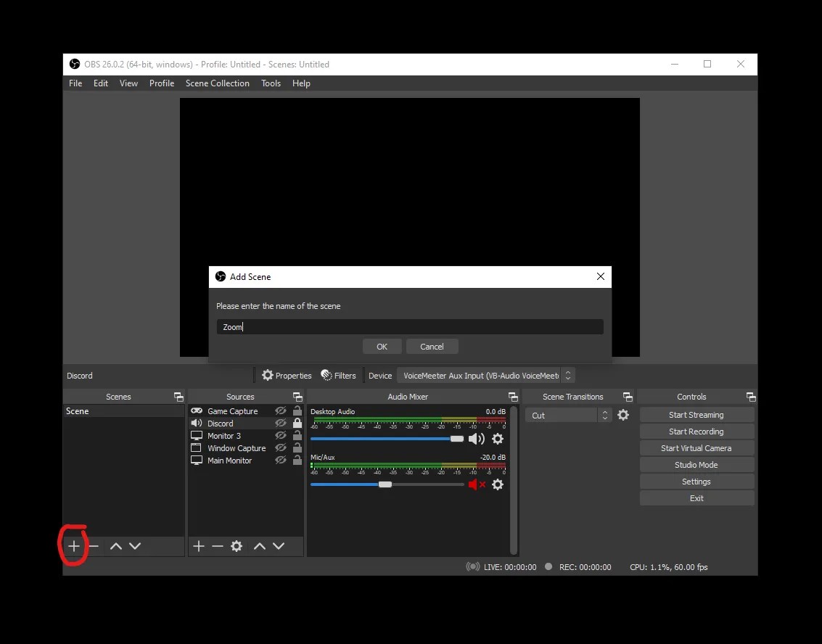This screenshot has height=644, width=822.
Task: Click the scene name input field
Action: click(x=410, y=326)
